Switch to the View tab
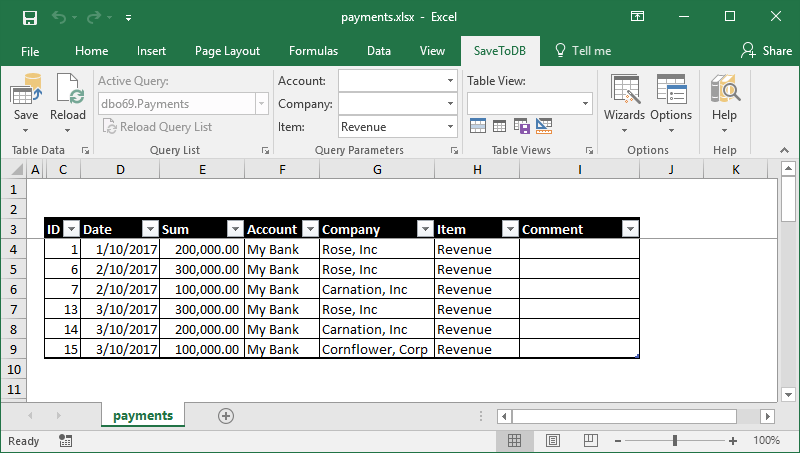 click(x=432, y=51)
